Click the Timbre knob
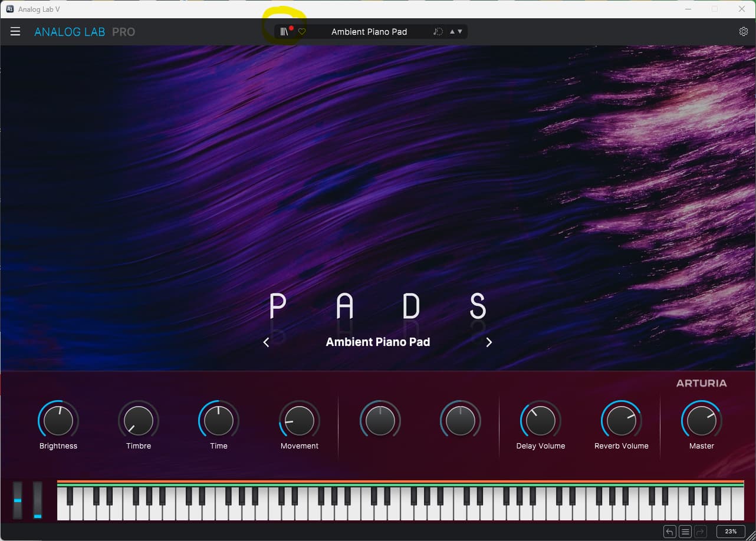The width and height of the screenshot is (756, 541). 139,421
